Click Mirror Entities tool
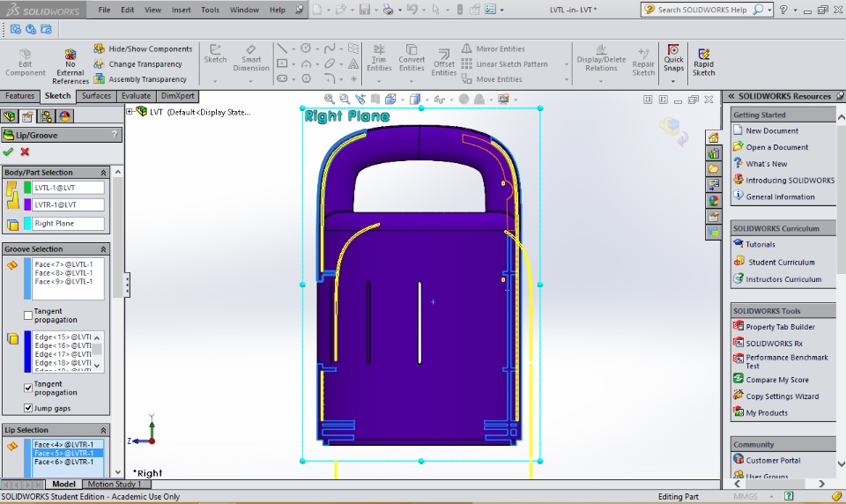Viewport: 846px width, 504px height. coord(493,48)
